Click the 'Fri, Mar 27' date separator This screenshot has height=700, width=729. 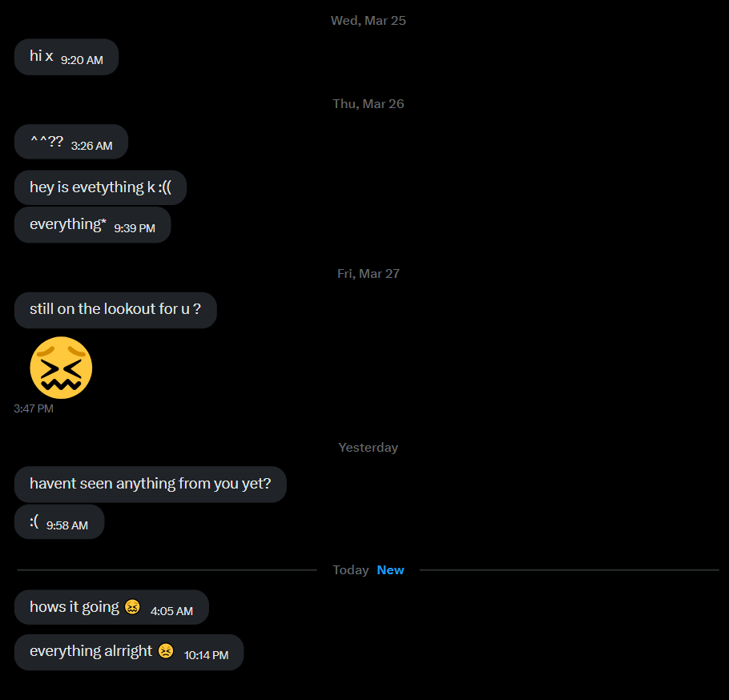pos(369,273)
